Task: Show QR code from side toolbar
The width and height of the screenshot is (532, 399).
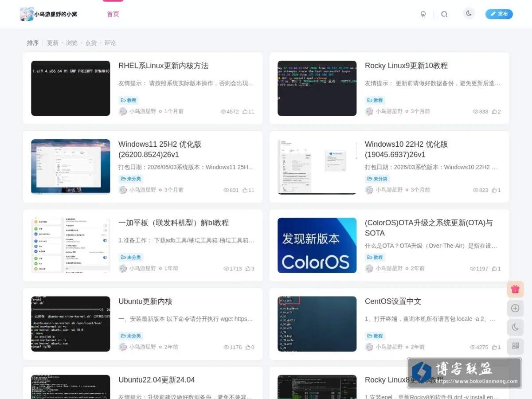Action: 515,346
